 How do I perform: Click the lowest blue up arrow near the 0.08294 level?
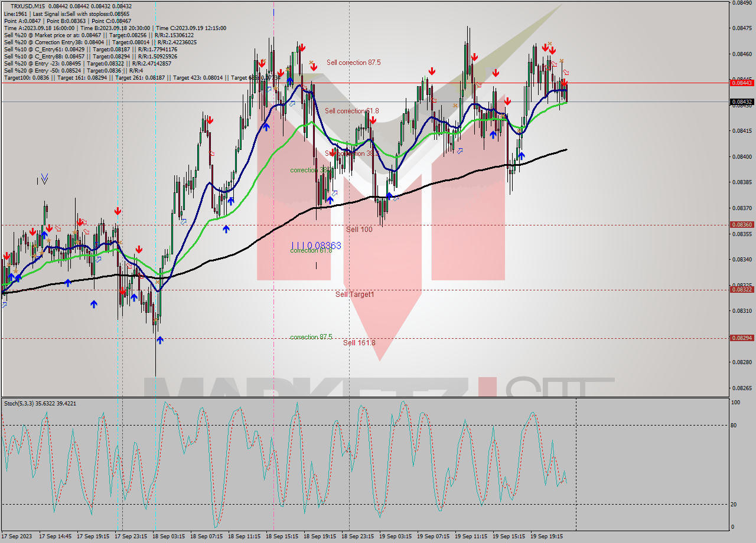(x=160, y=340)
